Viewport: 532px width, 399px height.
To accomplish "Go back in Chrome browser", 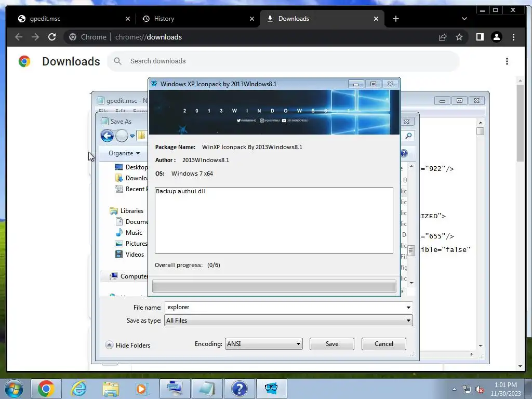I will pyautogui.click(x=19, y=37).
